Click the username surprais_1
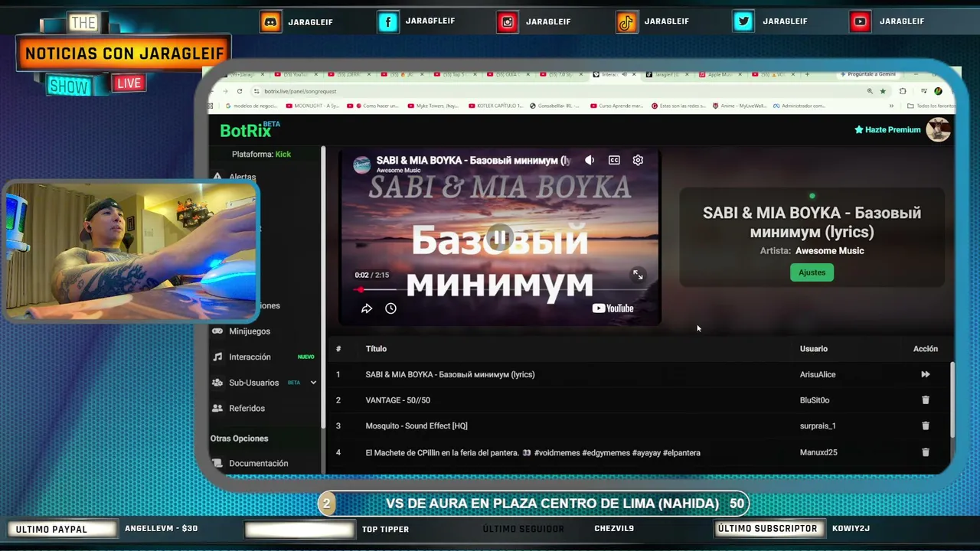 pyautogui.click(x=818, y=425)
